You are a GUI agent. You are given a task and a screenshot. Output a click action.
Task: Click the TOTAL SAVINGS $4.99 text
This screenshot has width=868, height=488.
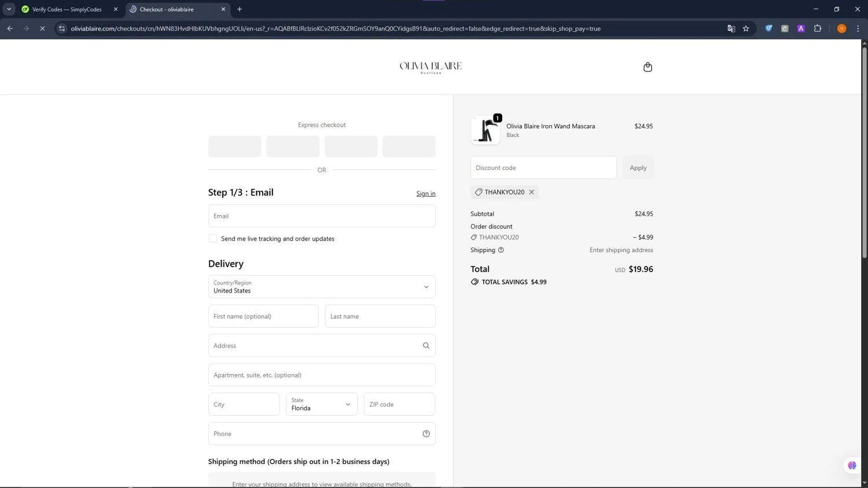point(514,282)
